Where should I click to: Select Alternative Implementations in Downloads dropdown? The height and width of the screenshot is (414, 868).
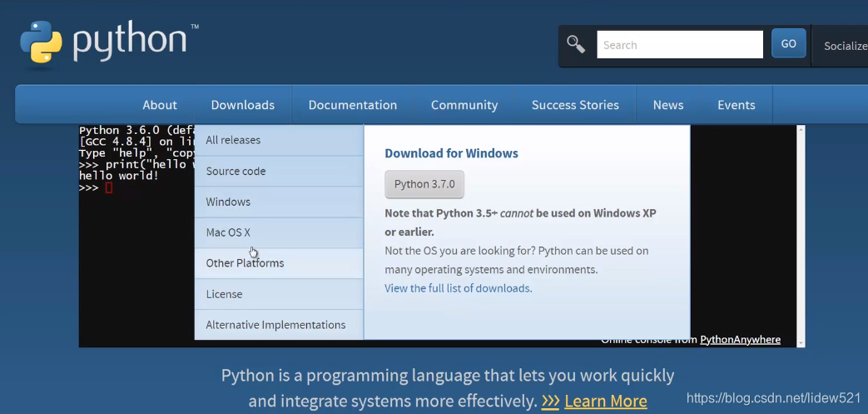(279, 325)
